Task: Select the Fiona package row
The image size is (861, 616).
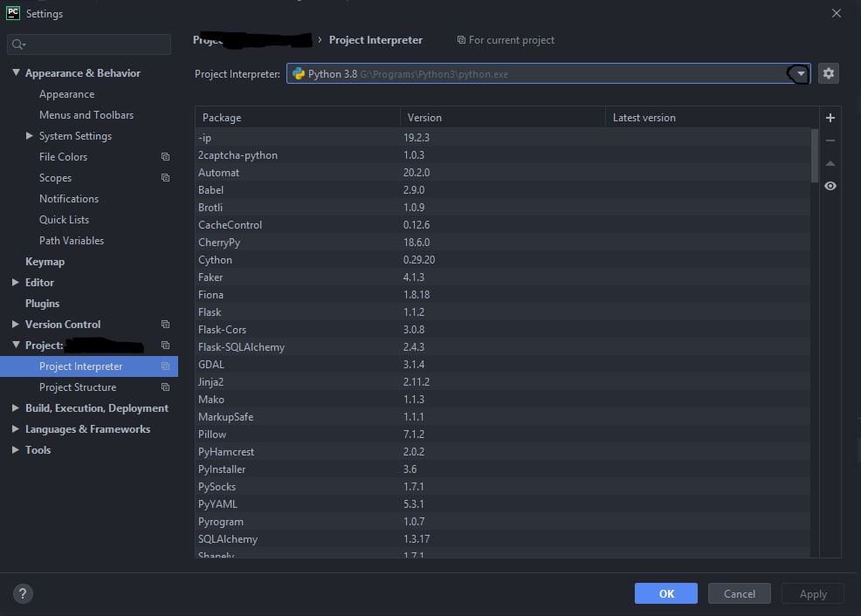Action: (x=502, y=295)
